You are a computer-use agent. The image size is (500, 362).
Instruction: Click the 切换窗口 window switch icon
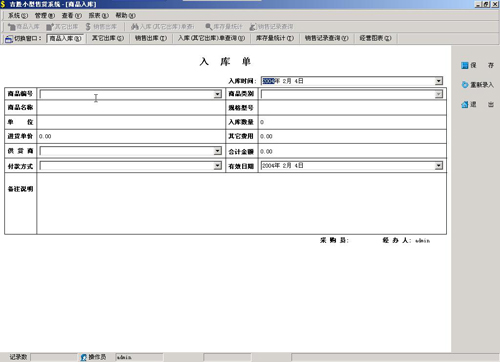coord(9,39)
